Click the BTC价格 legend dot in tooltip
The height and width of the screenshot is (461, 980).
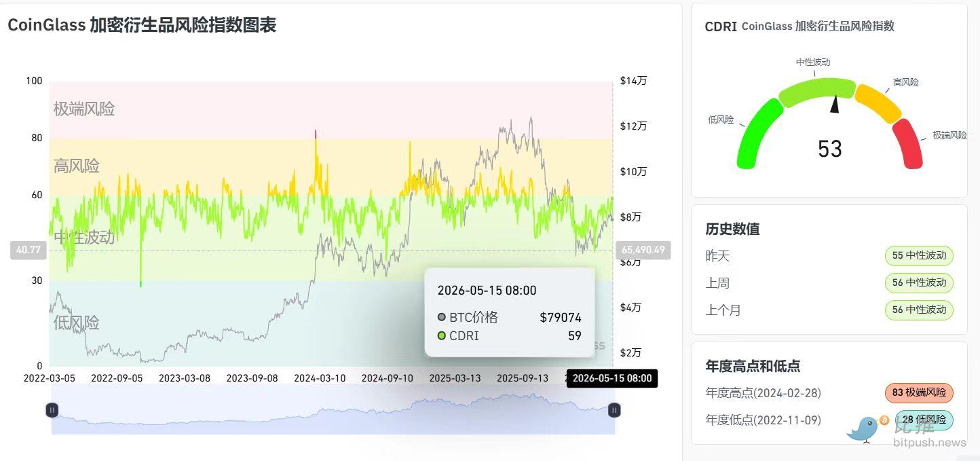pyautogui.click(x=442, y=317)
